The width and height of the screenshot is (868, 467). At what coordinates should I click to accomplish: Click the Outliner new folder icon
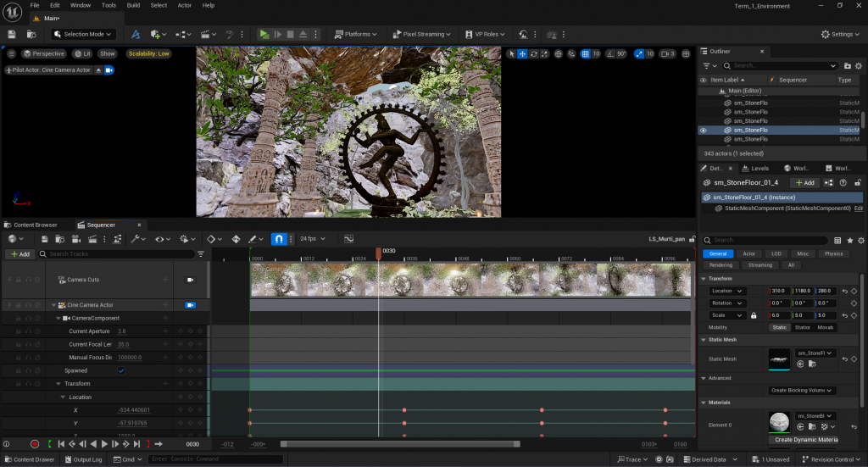point(848,66)
